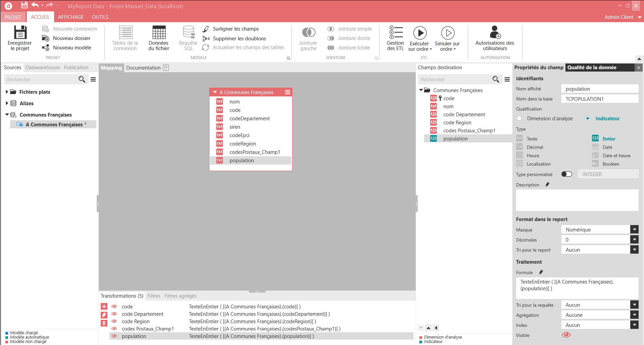Open the Masque dropdown

(634, 230)
